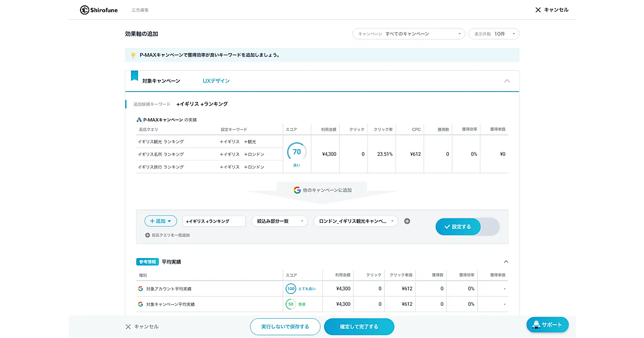644x338 pixels.
Task: Click the lightbulb tip icon
Action: point(133,55)
